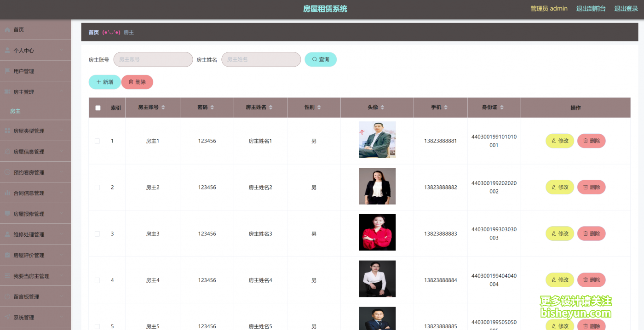Sort table by 密码 column arrows
This screenshot has width=644, height=330.
212,108
